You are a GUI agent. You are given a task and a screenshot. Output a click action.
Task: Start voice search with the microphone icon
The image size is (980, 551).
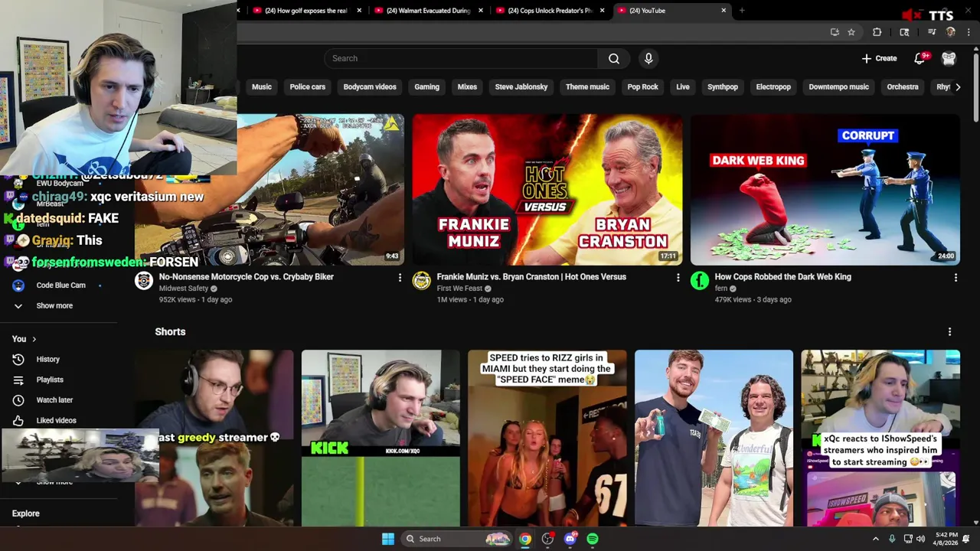click(648, 58)
